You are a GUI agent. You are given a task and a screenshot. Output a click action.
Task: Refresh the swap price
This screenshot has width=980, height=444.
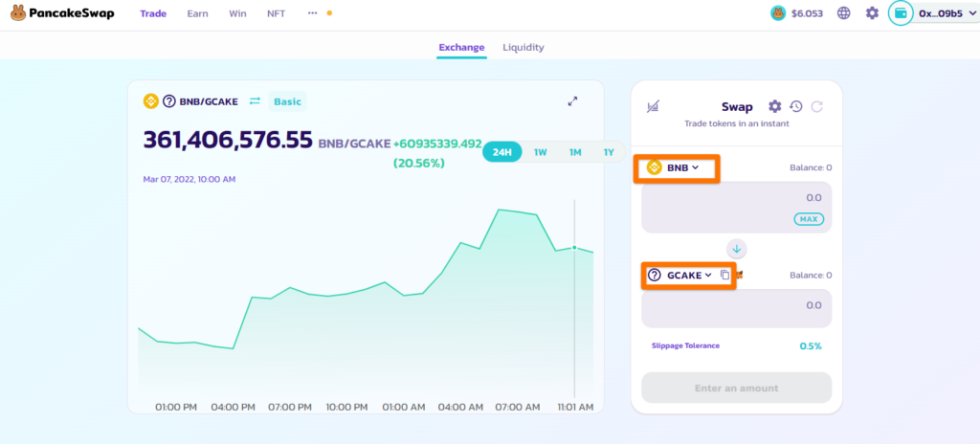(816, 106)
